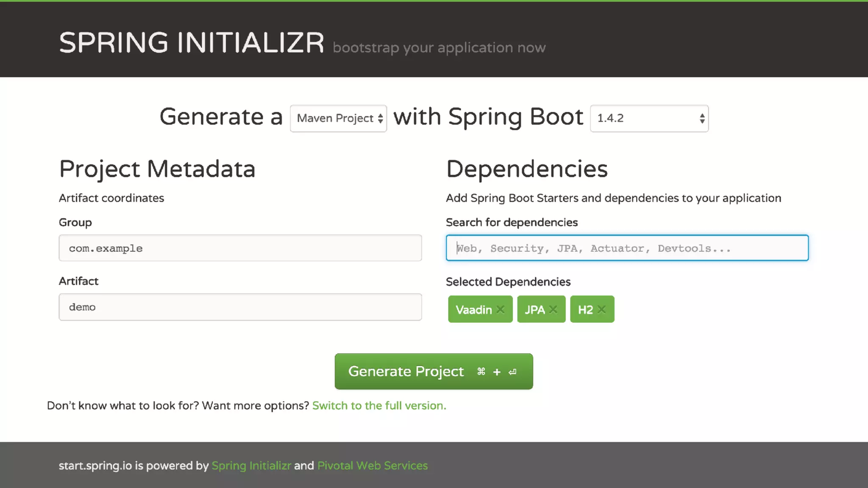Remove the JPA dependency with its X
This screenshot has width=868, height=488.
(x=553, y=310)
